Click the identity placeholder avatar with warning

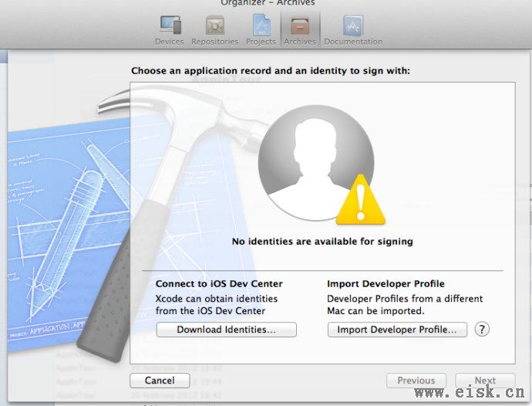321,165
